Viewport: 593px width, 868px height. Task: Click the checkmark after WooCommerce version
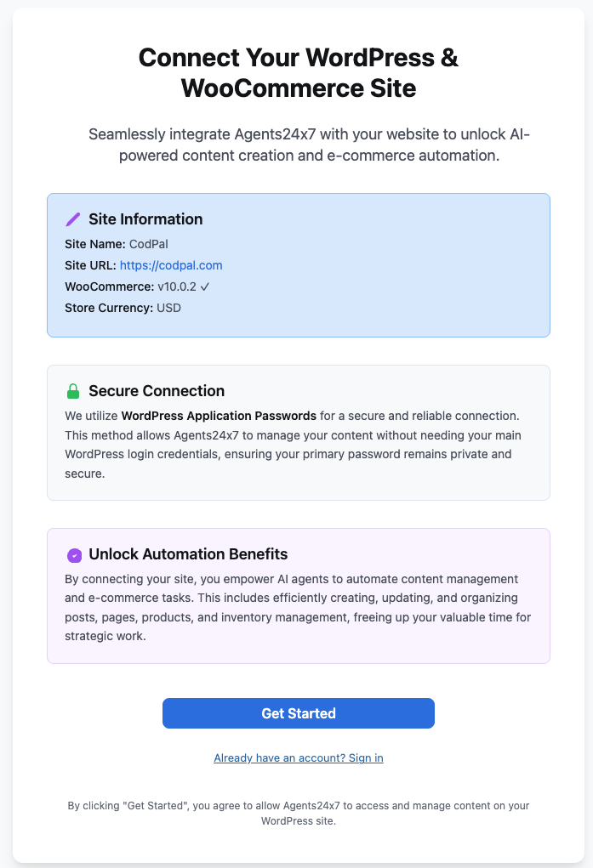point(205,286)
